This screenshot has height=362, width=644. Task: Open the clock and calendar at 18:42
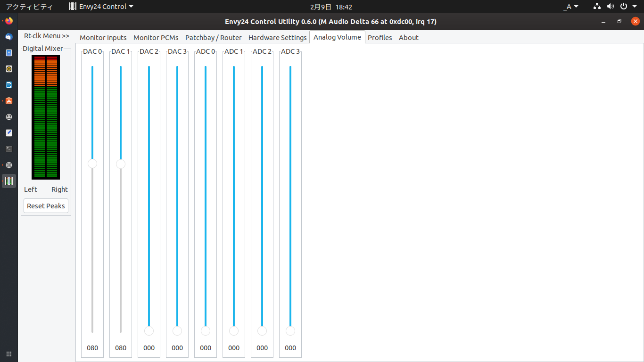pos(331,7)
